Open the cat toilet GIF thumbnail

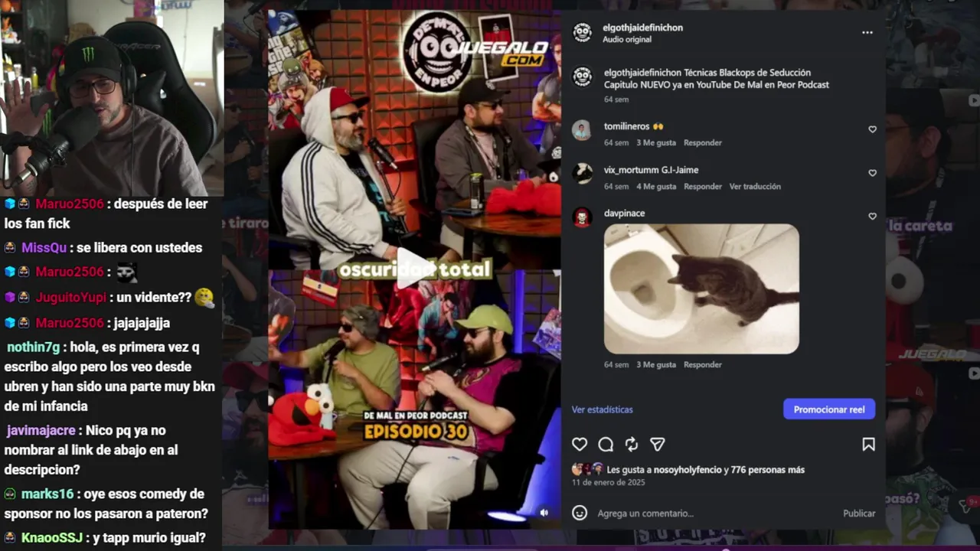[701, 289]
